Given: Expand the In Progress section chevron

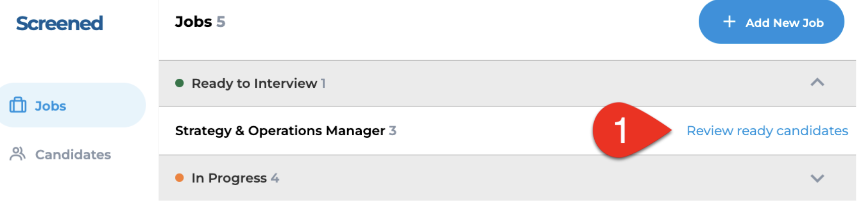Looking at the screenshot, I should 817,178.
